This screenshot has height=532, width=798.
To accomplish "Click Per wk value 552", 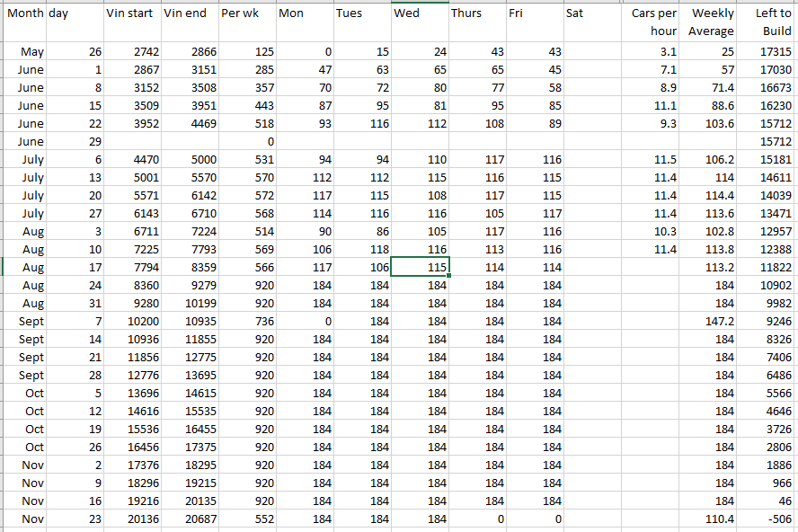I will pyautogui.click(x=246, y=519).
